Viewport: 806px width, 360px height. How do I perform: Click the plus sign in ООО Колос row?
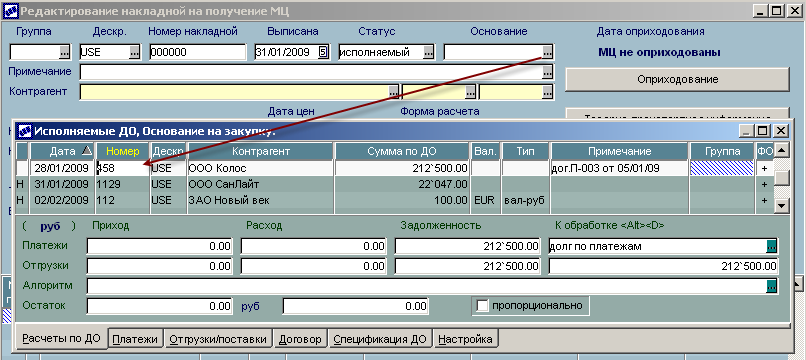(764, 169)
